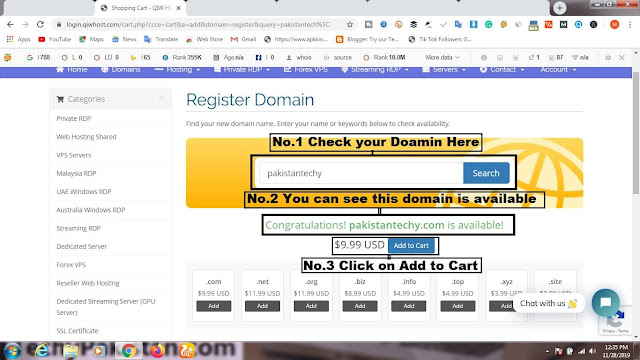Add the .biz domain
This screenshot has width=640, height=360.
360,306
